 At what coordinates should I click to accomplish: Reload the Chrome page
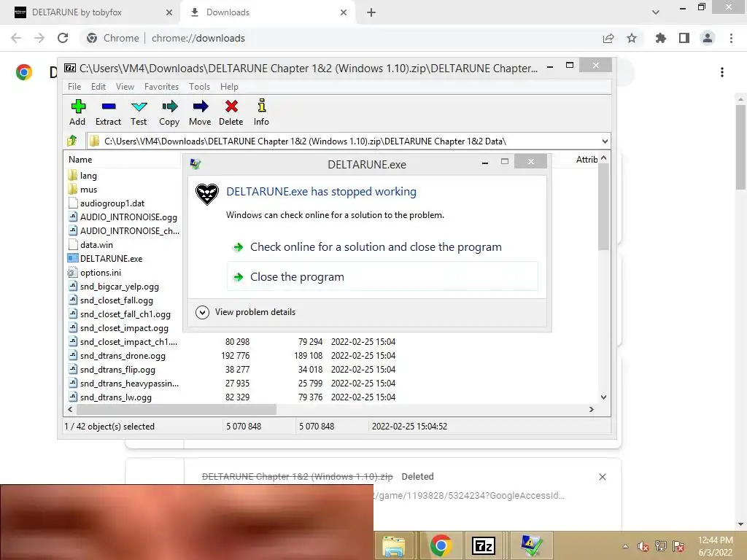(x=63, y=38)
